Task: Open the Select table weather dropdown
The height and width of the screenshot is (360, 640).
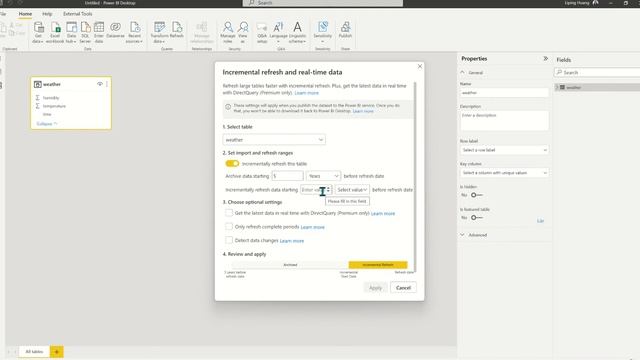Action: [274, 140]
